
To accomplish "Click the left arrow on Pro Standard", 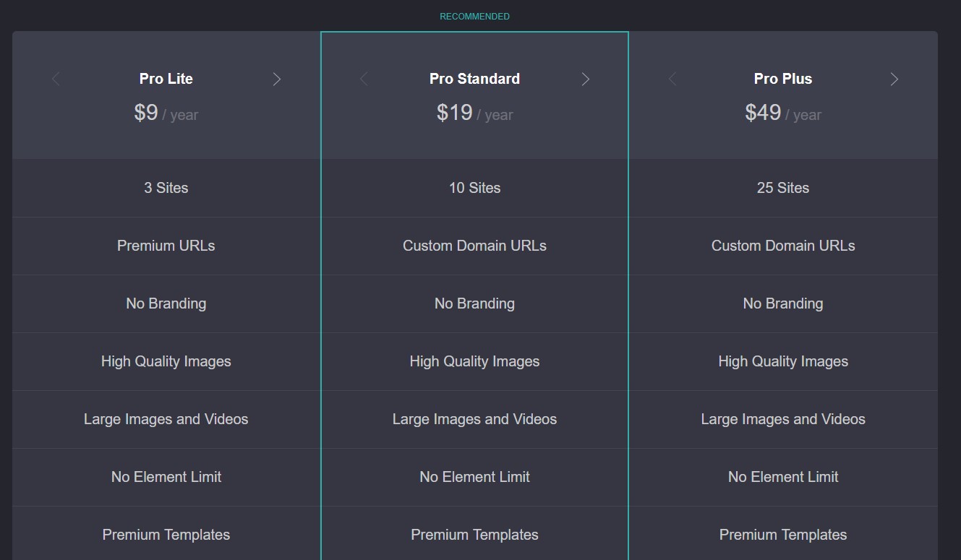I will pos(364,79).
